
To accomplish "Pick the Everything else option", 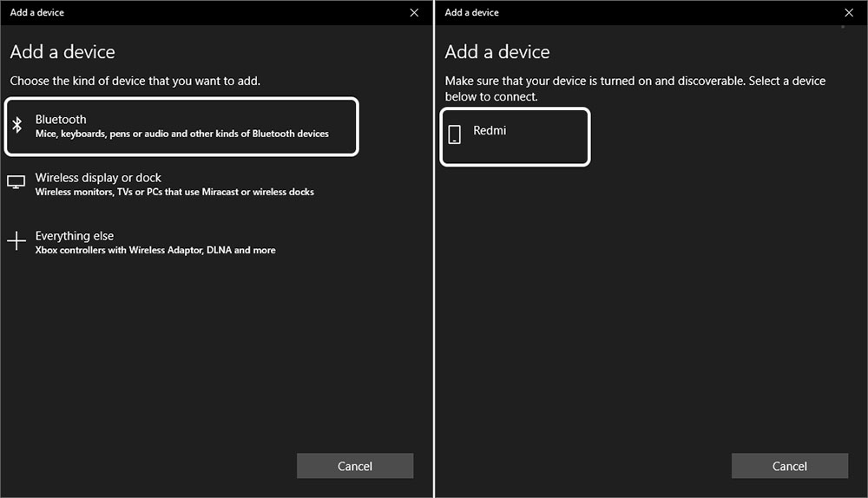I will click(x=75, y=236).
